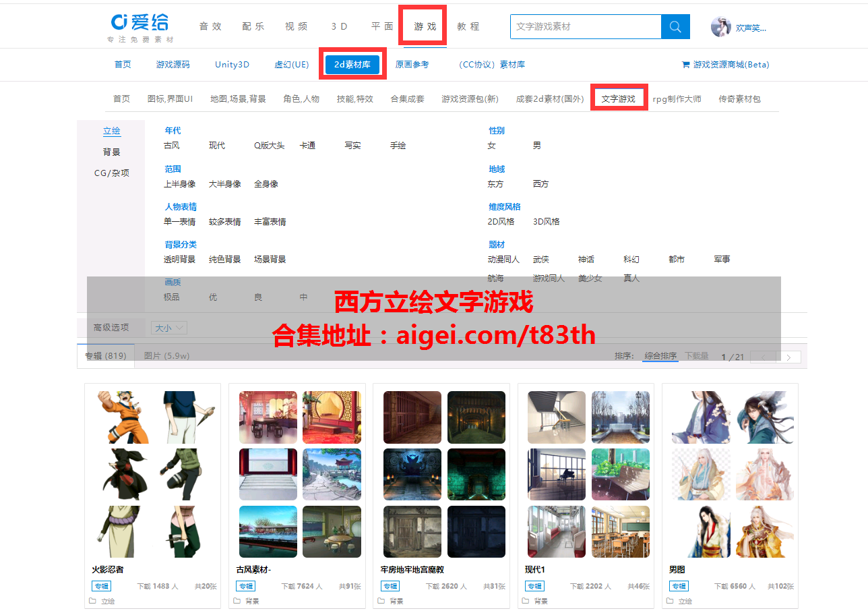
Task: Click folder icon under 古风素材- card
Action: [237, 600]
